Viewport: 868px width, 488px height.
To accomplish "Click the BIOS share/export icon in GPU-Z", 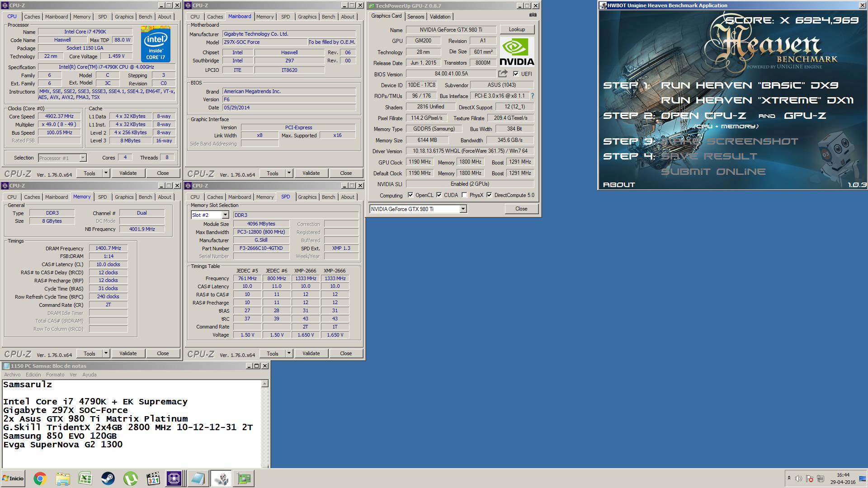I will click(x=503, y=74).
